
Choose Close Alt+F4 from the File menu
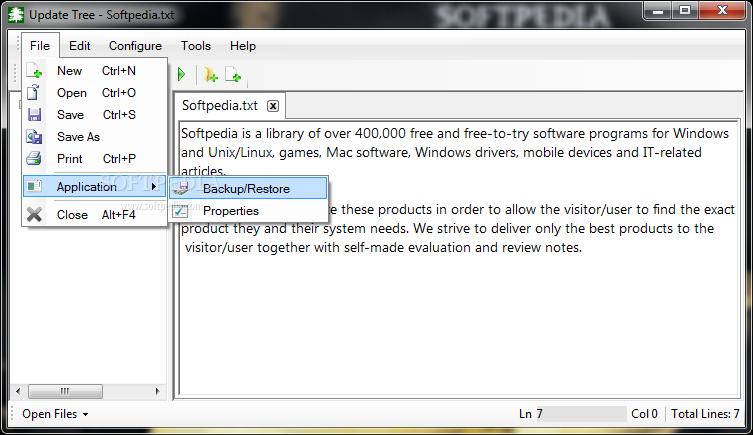click(x=95, y=215)
